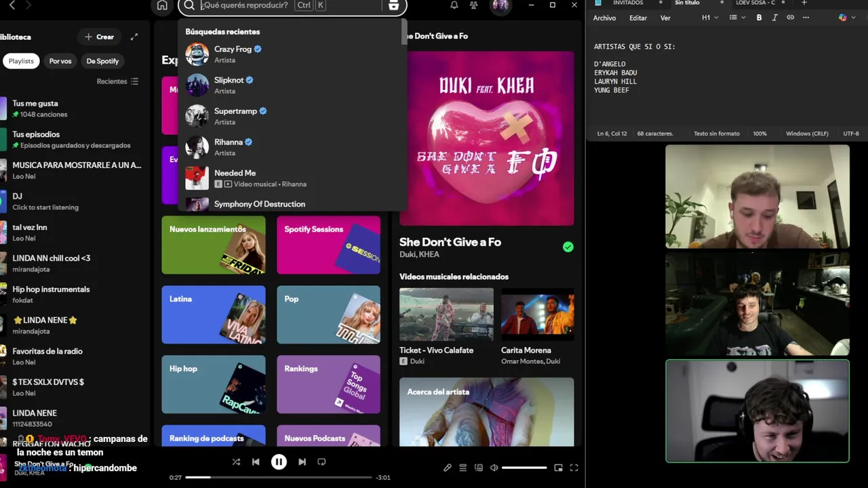Open Editar menu in Notepad

pos(638,18)
